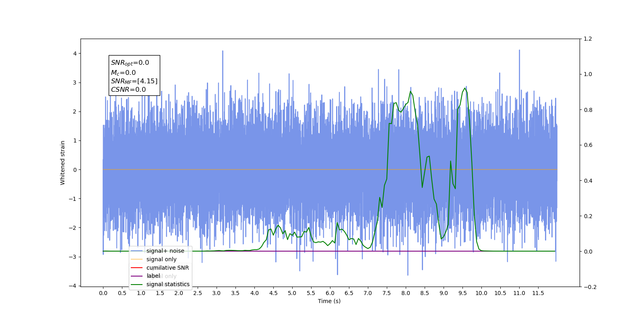This screenshot has width=644, height=322.
Task: Click the x-axis tick label 7.5
Action: (387, 293)
